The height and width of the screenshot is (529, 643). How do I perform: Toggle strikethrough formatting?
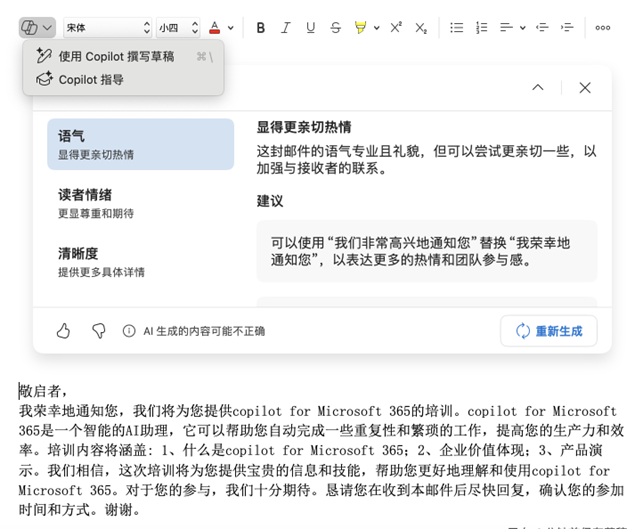tap(335, 28)
